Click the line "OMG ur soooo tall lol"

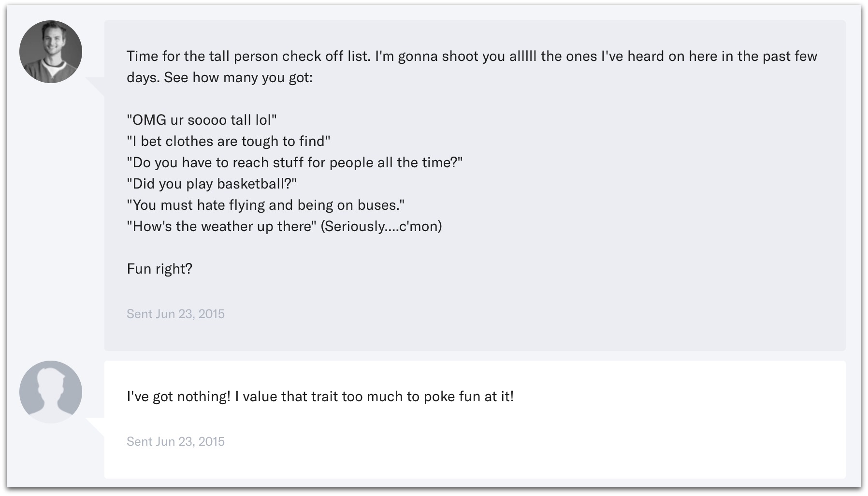pyautogui.click(x=202, y=120)
